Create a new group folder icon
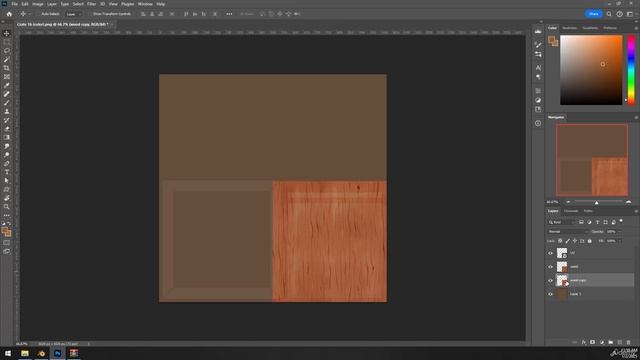Screen dimensions: 640x360 click(x=611, y=342)
